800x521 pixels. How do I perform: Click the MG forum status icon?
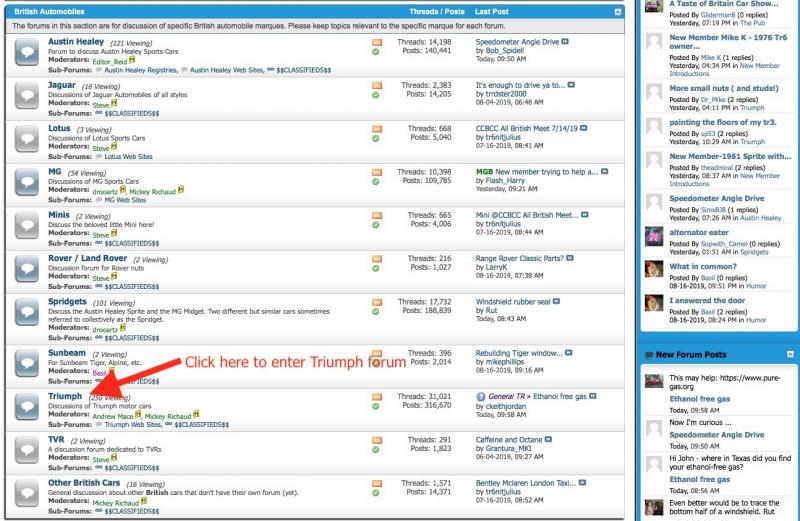(27, 182)
